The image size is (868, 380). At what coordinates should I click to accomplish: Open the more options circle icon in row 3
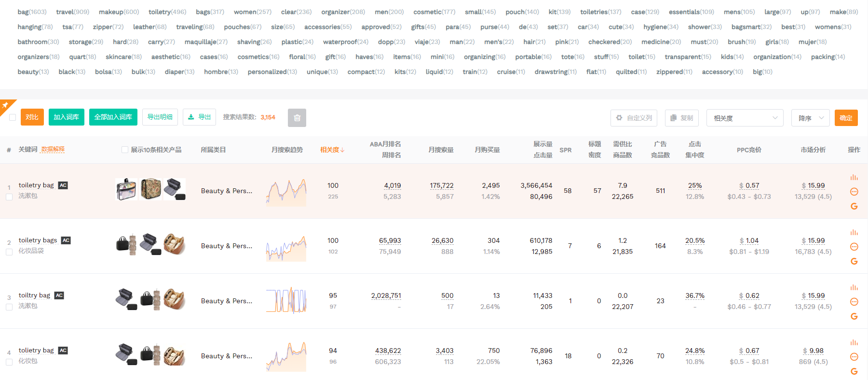pyautogui.click(x=854, y=302)
